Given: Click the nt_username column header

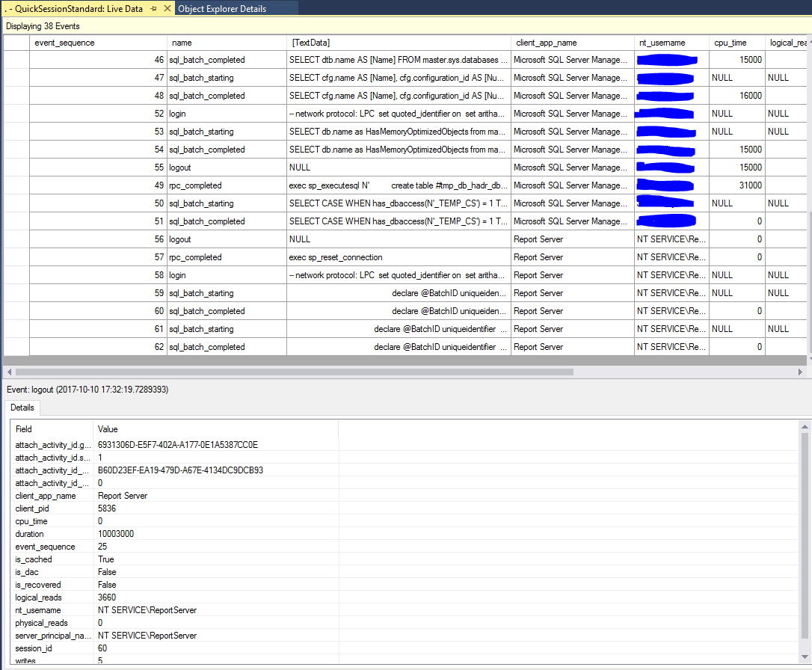Looking at the screenshot, I should (x=662, y=43).
